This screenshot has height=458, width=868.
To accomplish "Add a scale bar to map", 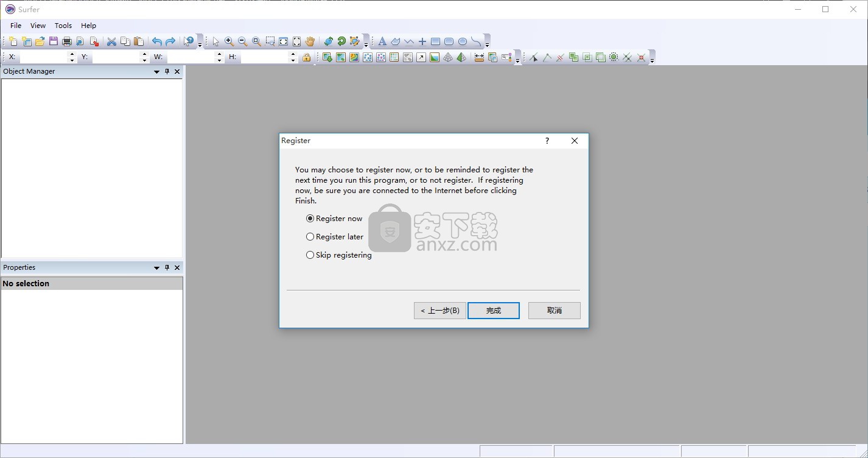I will (x=480, y=57).
